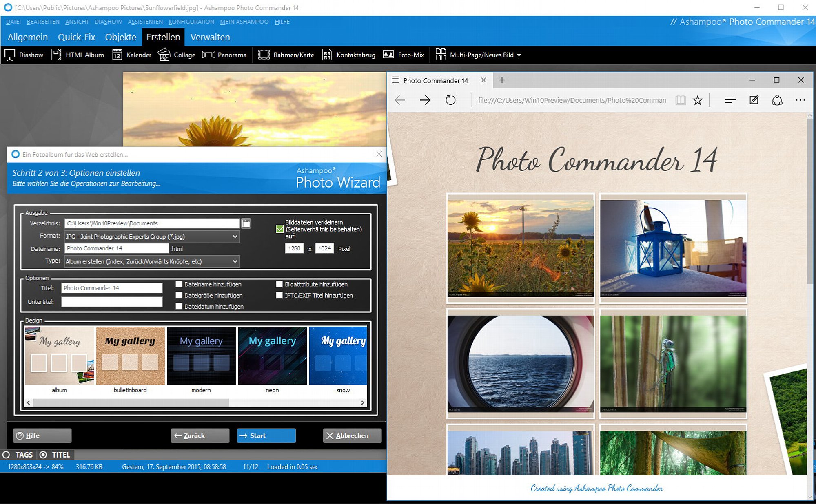This screenshot has width=816, height=504.
Task: Open the Panorama tool
Action: [x=224, y=55]
